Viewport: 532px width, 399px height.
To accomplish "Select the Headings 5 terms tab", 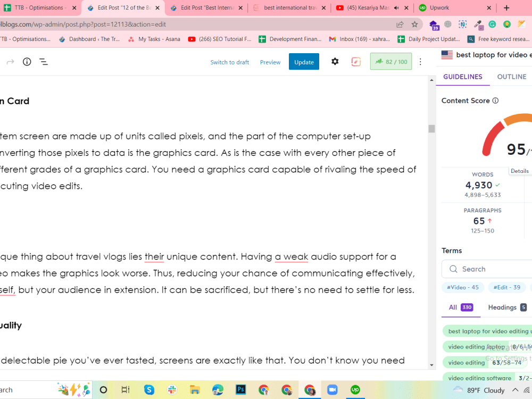I will (507, 307).
